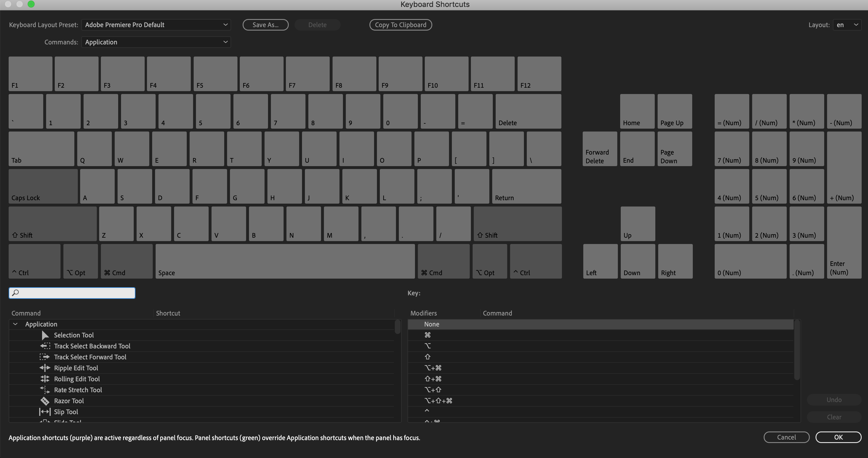This screenshot has height=458, width=868.
Task: Select the None modifier row
Action: point(601,324)
